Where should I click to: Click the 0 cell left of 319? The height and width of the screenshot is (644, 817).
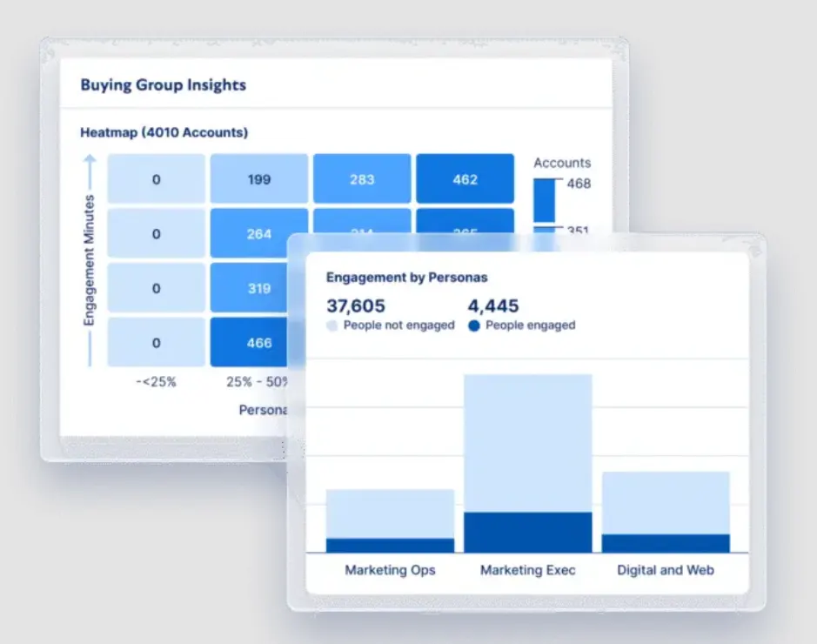click(157, 287)
